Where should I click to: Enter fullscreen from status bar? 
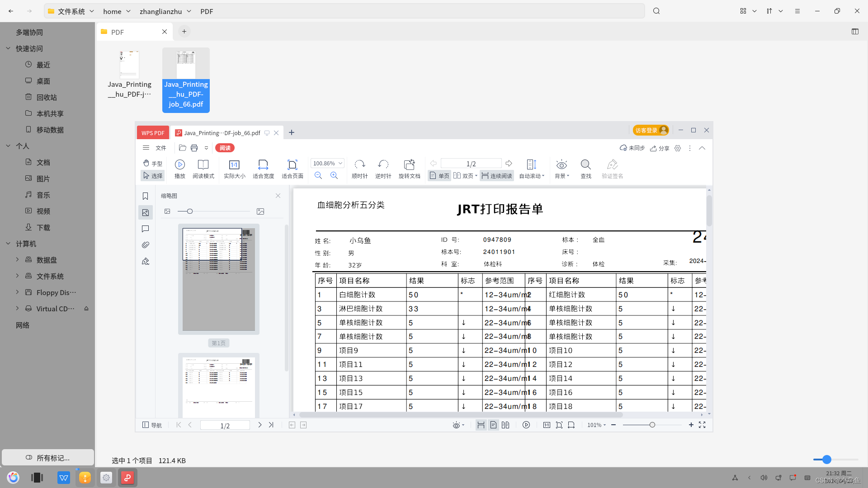tap(702, 425)
